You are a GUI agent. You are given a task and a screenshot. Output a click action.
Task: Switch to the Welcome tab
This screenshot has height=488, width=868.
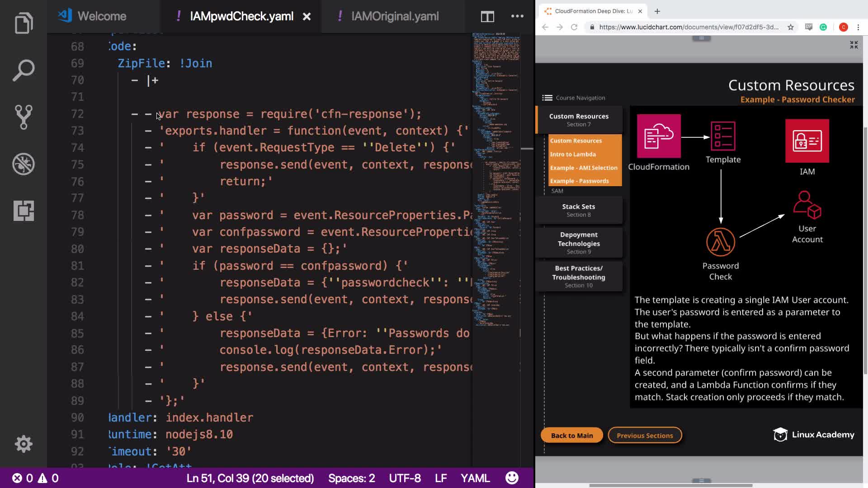tap(102, 16)
